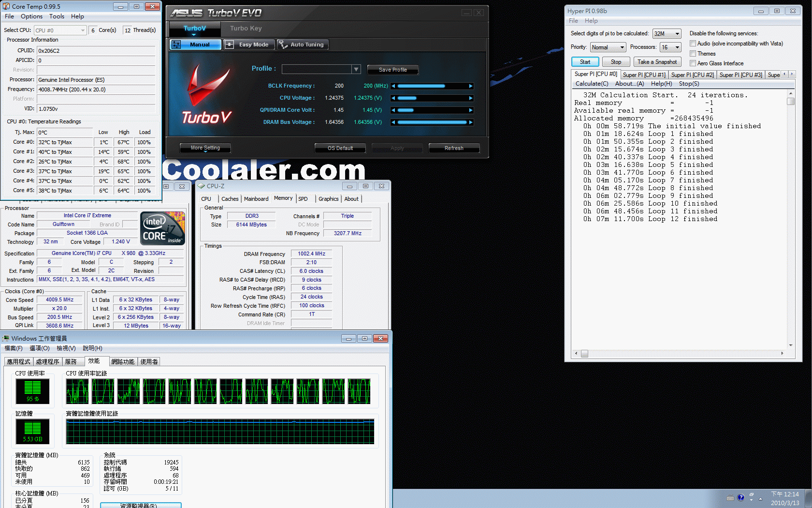Image resolution: width=812 pixels, height=508 pixels.
Task: Increase QPI/DRAM Core Volt right arrow
Action: 471,110
